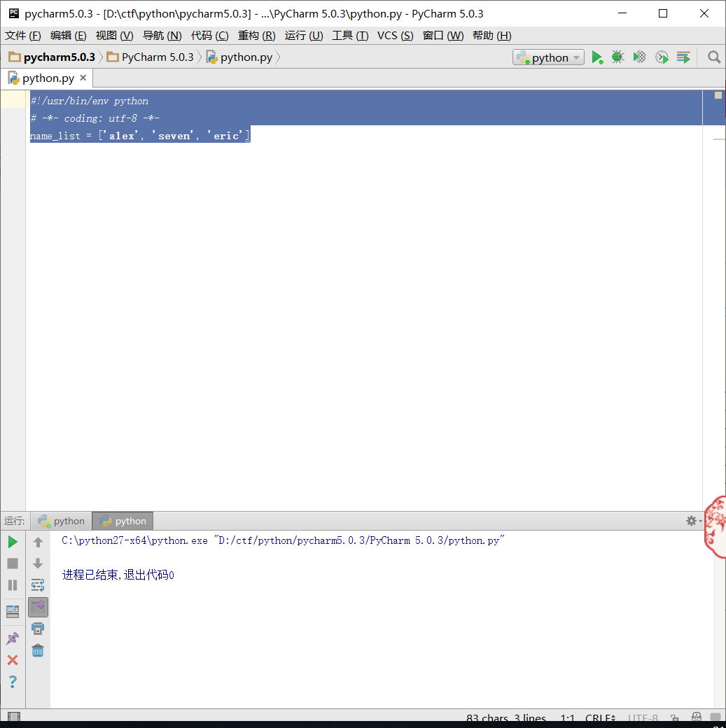Open the 文件 (F) menu
726x728 pixels.
click(x=23, y=36)
